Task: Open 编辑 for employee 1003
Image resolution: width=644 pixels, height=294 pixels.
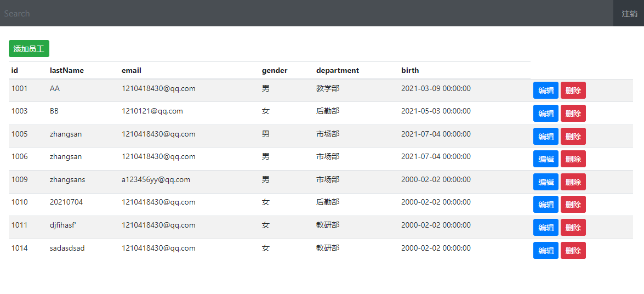Action: click(545, 114)
